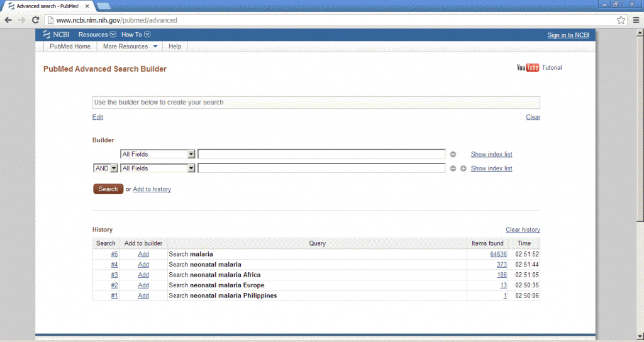This screenshot has height=342, width=644.
Task: Remove first builder row with minus icon
Action: click(x=453, y=155)
